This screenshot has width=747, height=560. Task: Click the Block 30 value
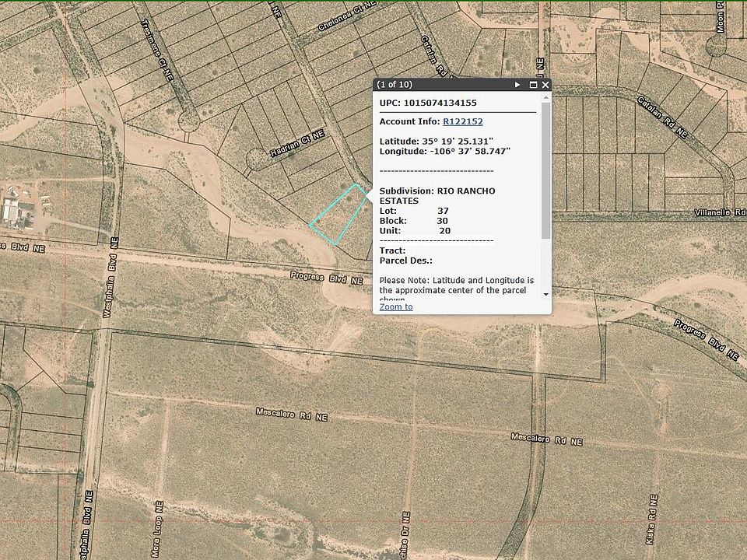(x=442, y=221)
